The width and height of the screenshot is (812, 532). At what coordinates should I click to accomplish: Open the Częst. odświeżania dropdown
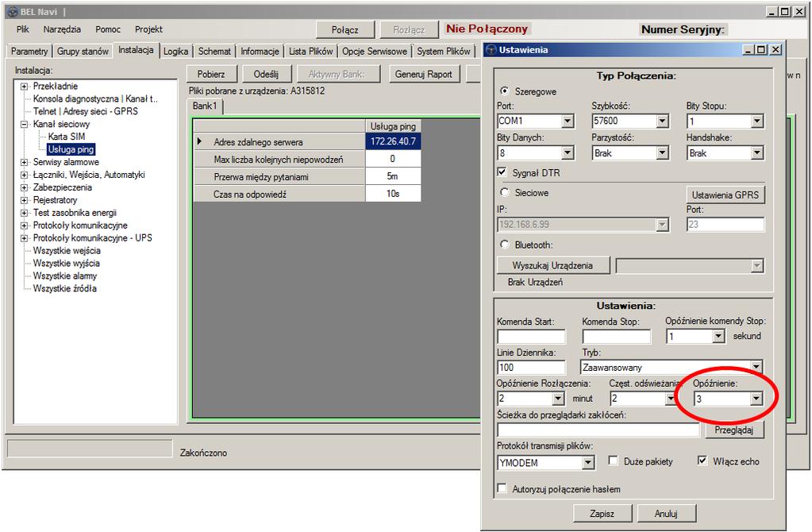point(671,399)
